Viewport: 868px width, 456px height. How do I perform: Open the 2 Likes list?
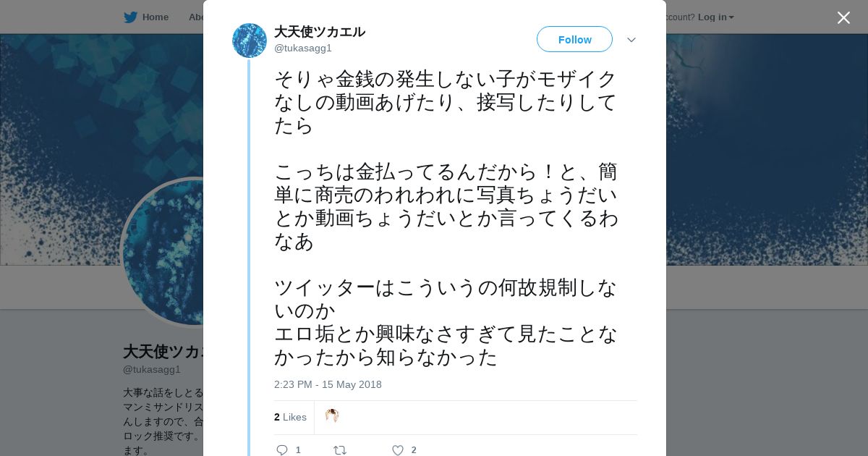tap(290, 417)
